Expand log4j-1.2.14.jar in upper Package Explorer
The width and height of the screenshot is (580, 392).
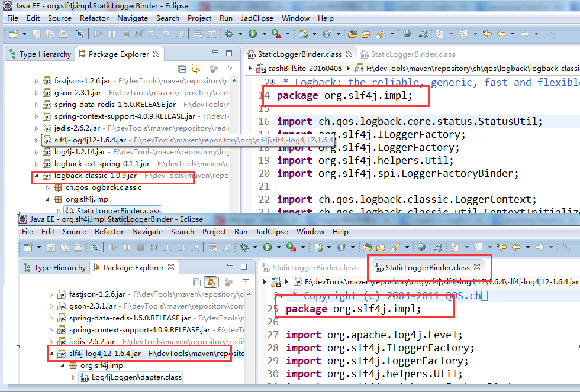click(x=36, y=152)
